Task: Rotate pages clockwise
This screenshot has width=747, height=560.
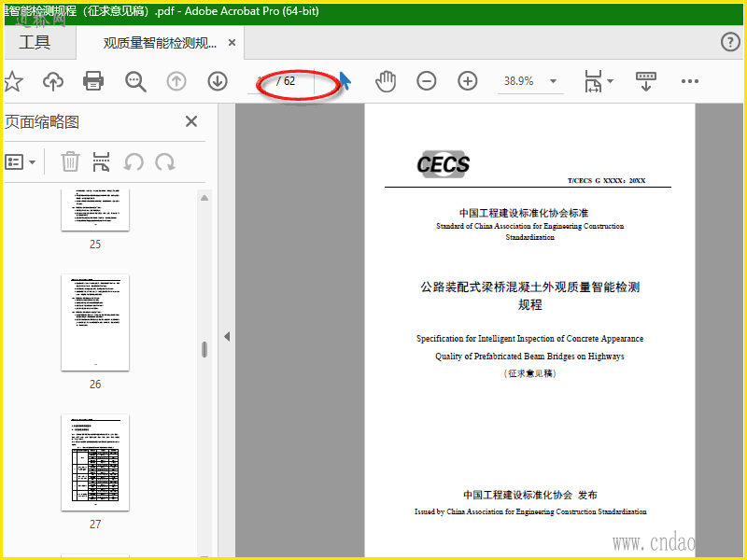Action: (x=165, y=161)
